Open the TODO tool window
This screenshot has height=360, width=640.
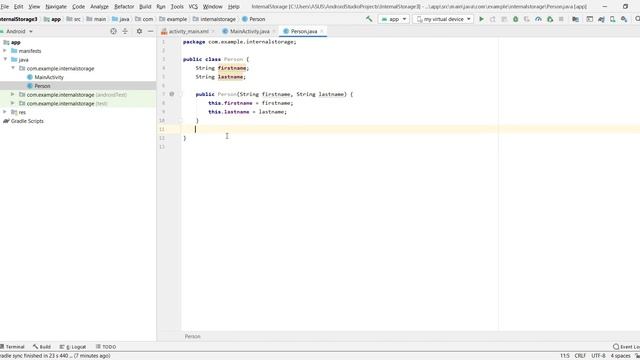pos(106,347)
